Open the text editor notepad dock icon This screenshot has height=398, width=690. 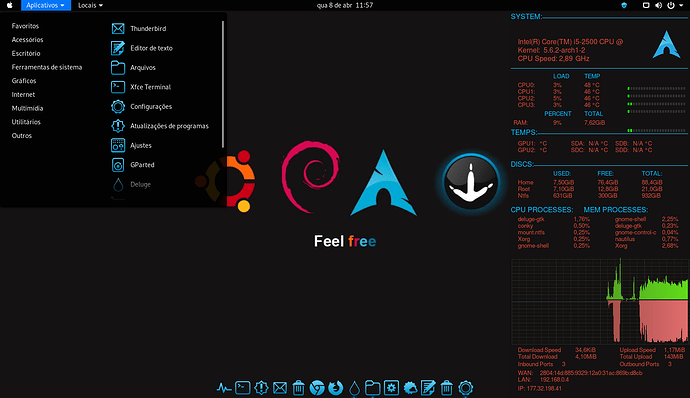pyautogui.click(x=428, y=388)
